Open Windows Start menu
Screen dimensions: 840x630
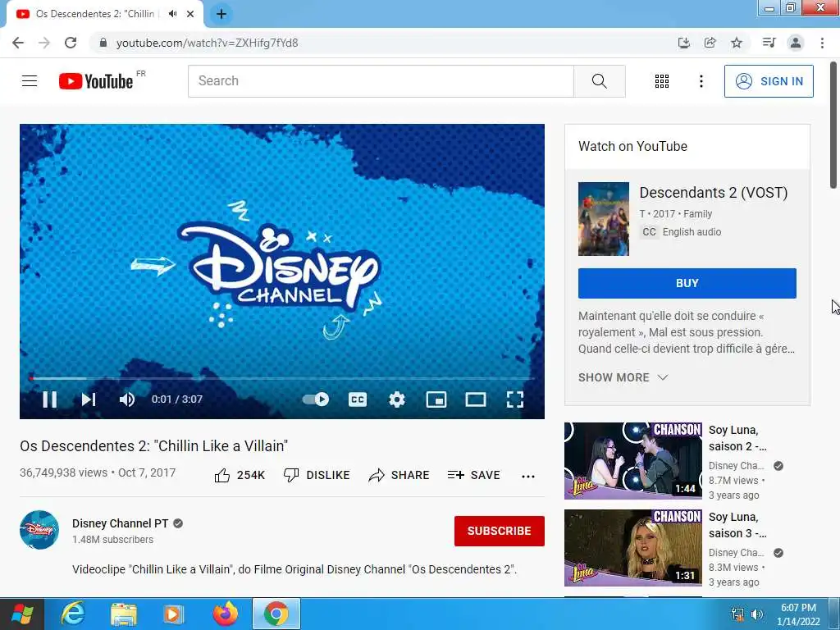22,614
